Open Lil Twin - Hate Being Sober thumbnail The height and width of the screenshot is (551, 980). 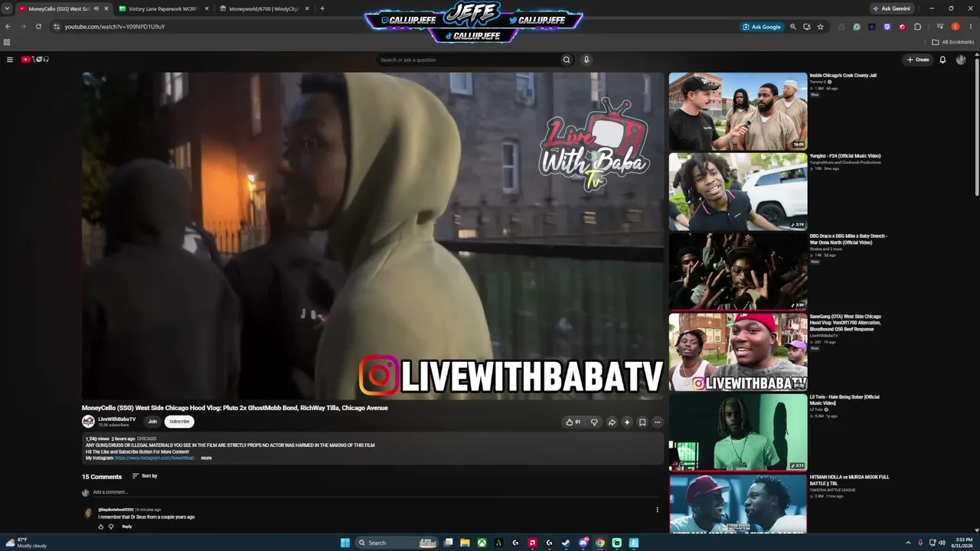(x=738, y=432)
